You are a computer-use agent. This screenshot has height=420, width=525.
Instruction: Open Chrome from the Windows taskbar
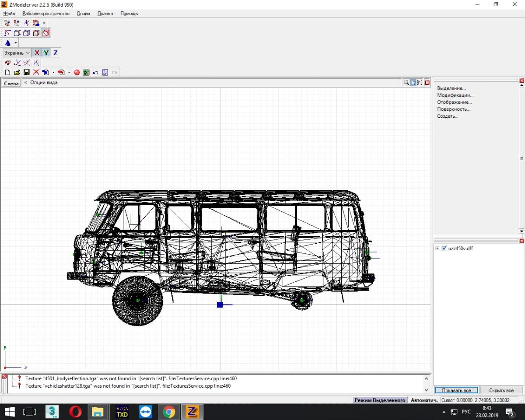click(169, 412)
